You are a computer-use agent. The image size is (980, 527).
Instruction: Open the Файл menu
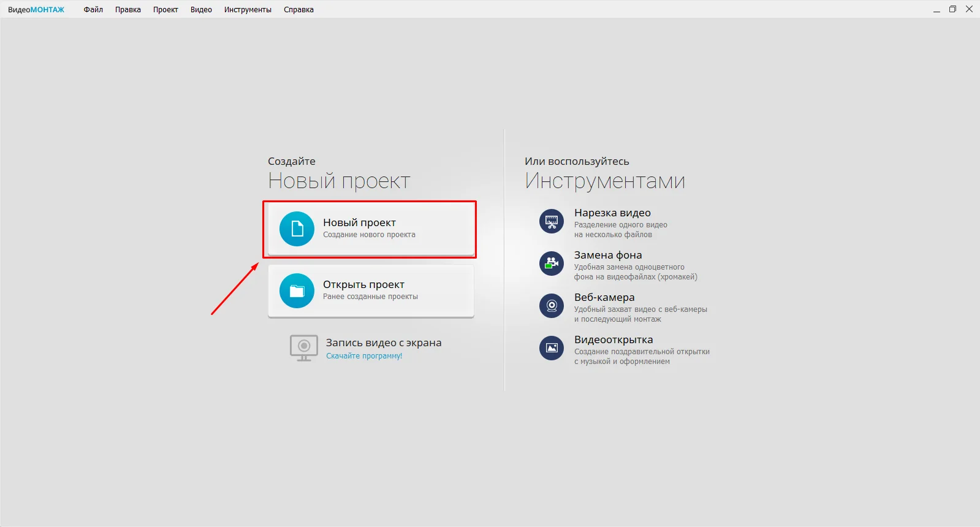tap(93, 10)
